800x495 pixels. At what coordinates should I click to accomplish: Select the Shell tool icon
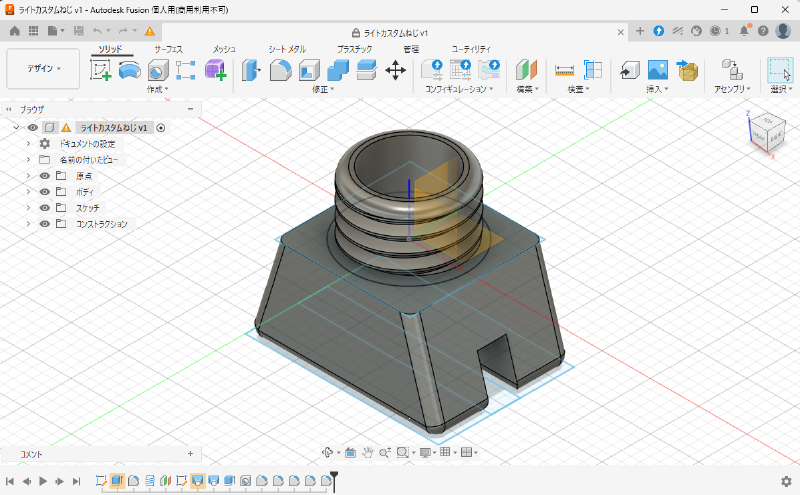coord(309,70)
